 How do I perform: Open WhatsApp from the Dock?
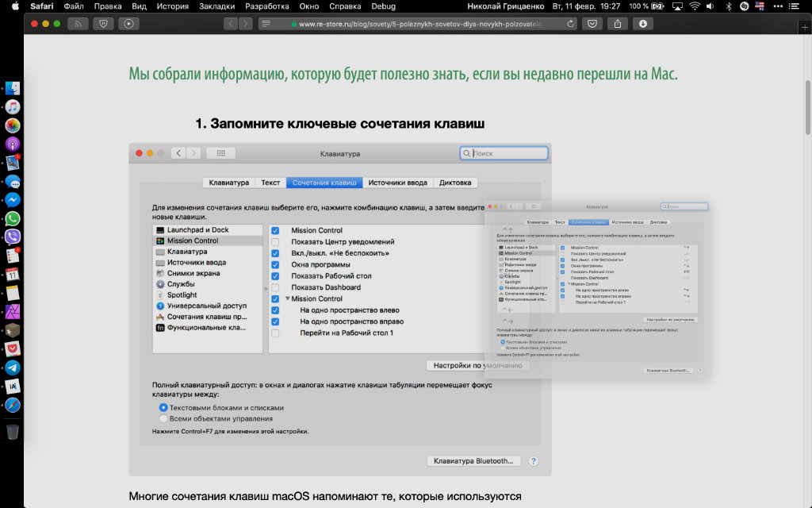point(13,218)
